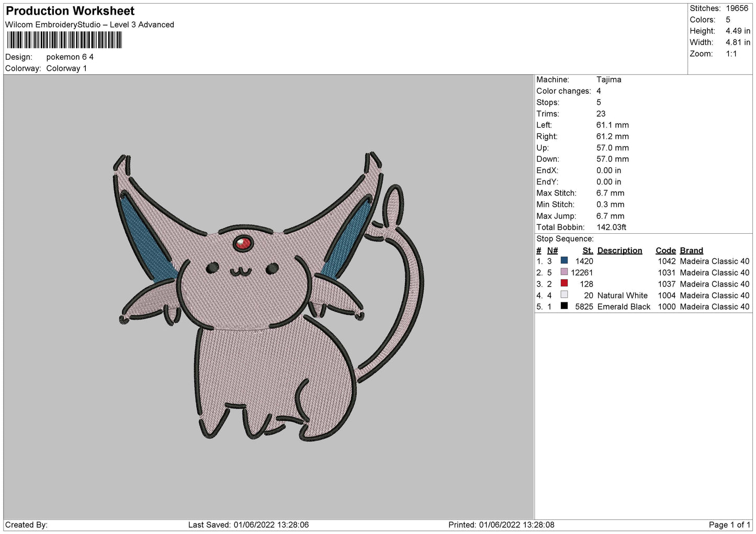
Task: Click the Left value 61.1 mm
Action: (x=613, y=125)
